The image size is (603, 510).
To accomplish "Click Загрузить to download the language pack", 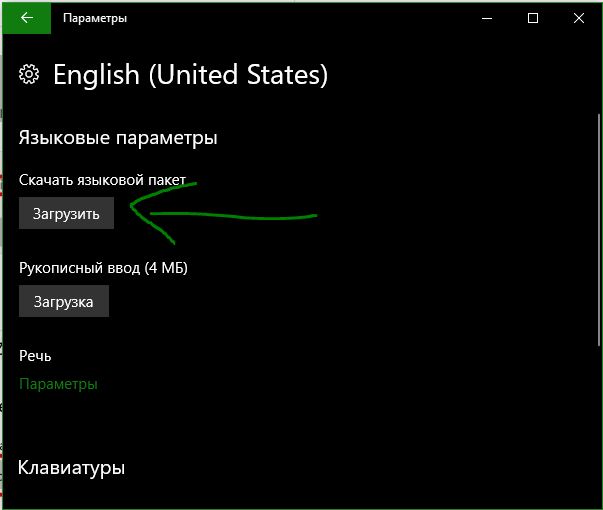I will point(66,213).
